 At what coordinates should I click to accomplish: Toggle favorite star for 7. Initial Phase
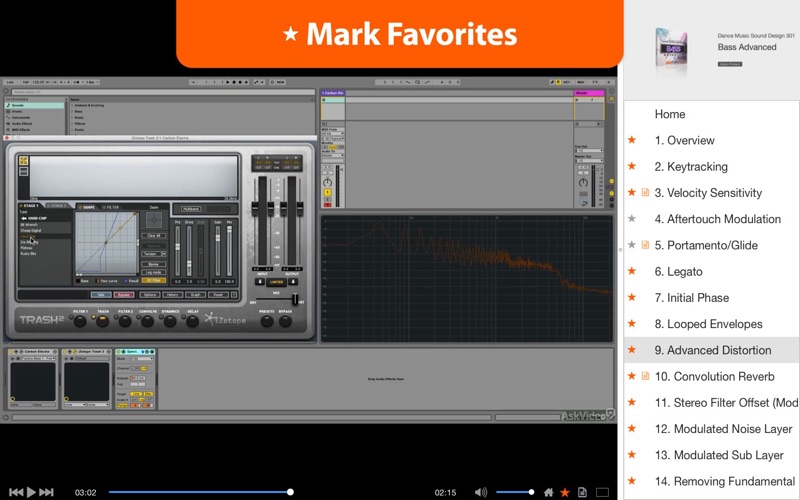[x=632, y=297]
